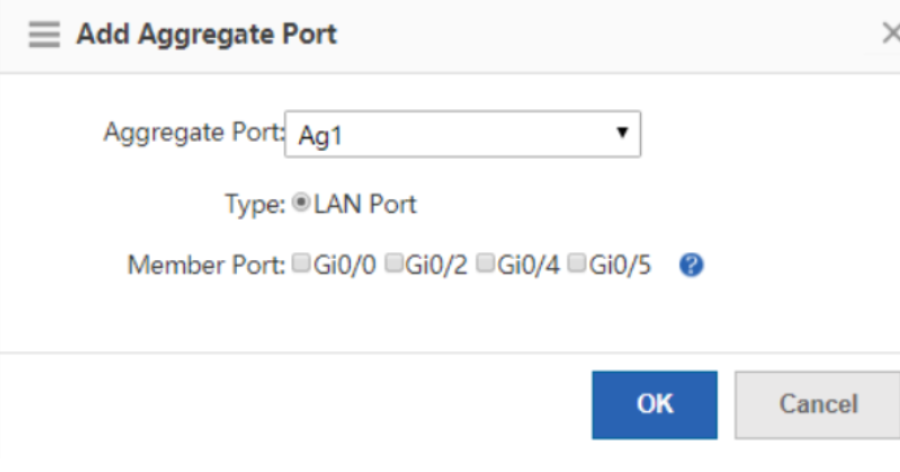900x472 pixels.
Task: Confirm with the blue OK button
Action: (655, 405)
